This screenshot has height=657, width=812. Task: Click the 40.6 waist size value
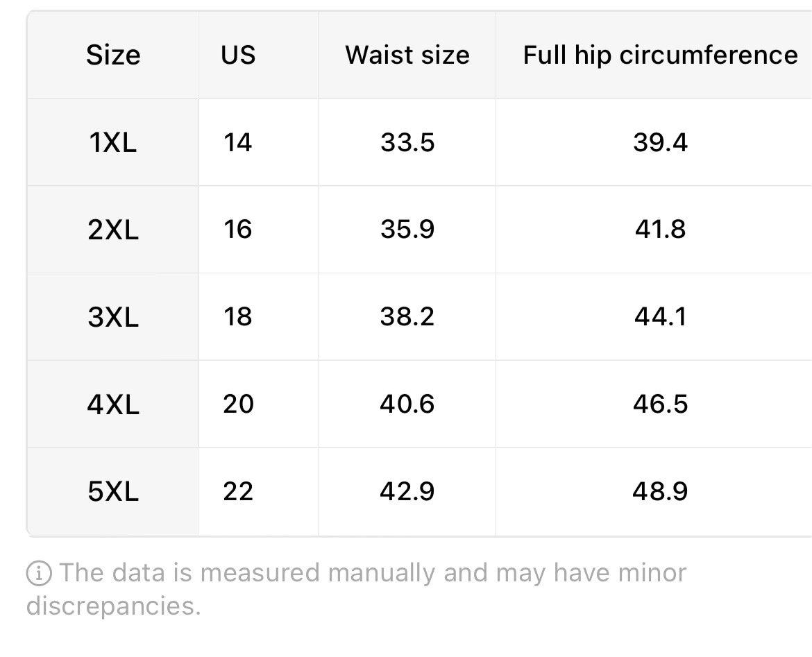tap(407, 404)
